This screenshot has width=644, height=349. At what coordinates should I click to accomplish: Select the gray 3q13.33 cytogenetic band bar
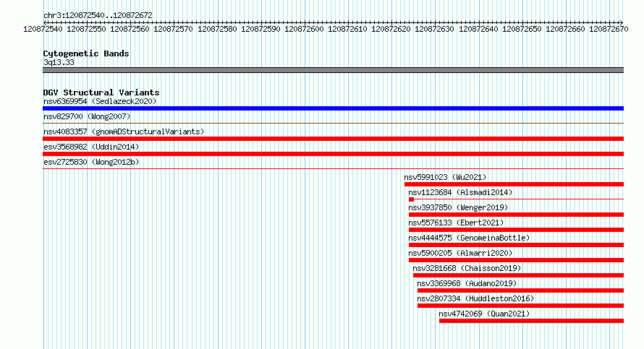pos(333,70)
